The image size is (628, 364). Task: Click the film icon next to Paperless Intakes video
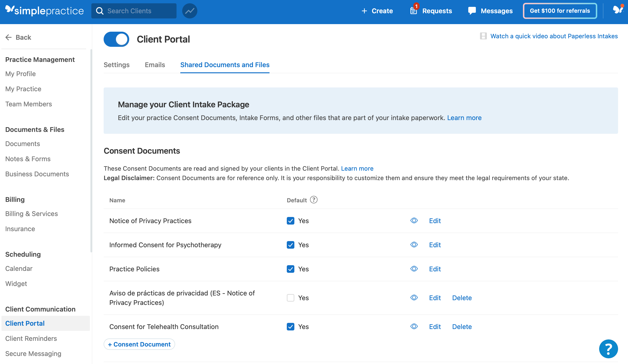click(x=483, y=36)
